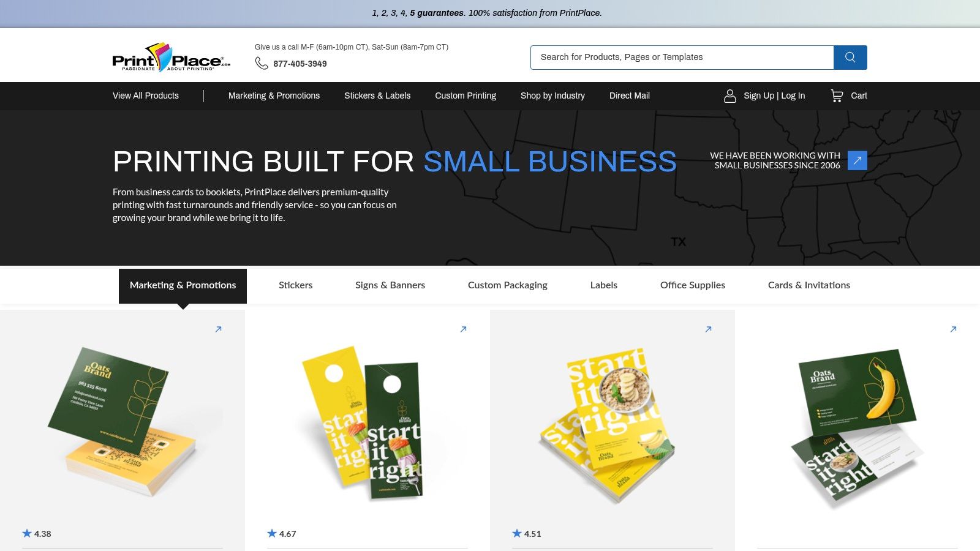Click the Cart link text

(859, 96)
